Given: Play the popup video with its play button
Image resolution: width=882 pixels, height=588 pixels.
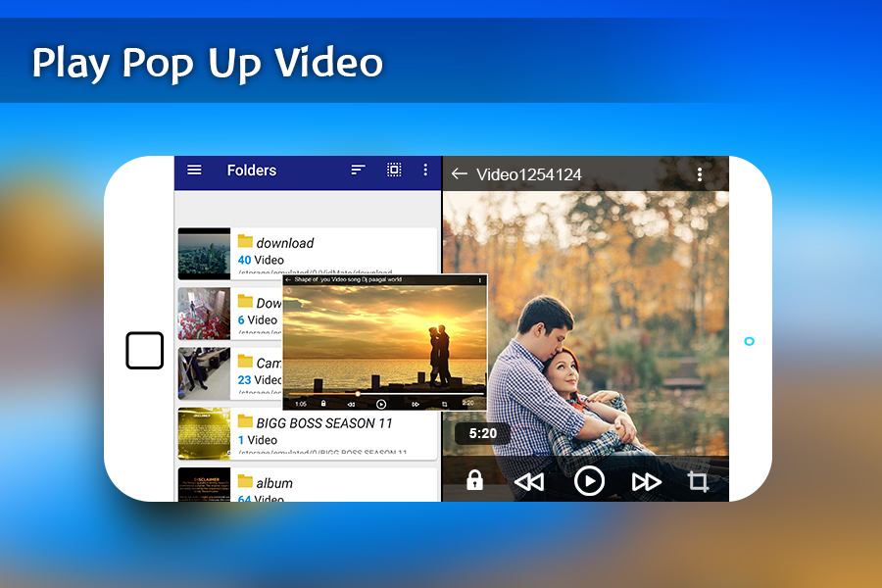Looking at the screenshot, I should (381, 404).
